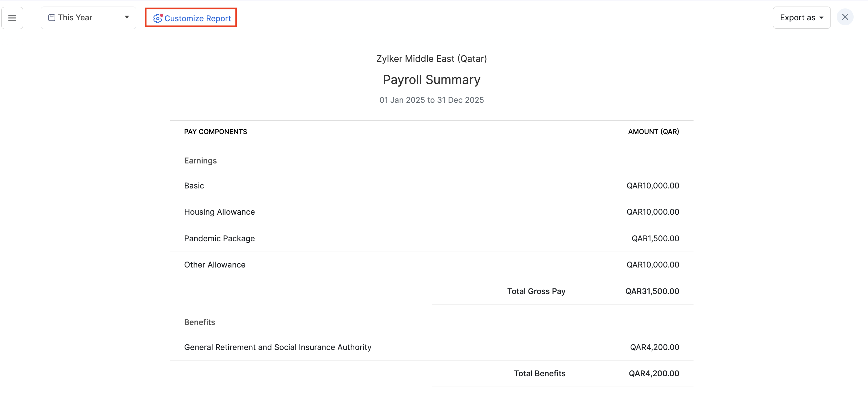The height and width of the screenshot is (395, 868).
Task: Select the Payroll Summary title
Action: click(x=431, y=80)
